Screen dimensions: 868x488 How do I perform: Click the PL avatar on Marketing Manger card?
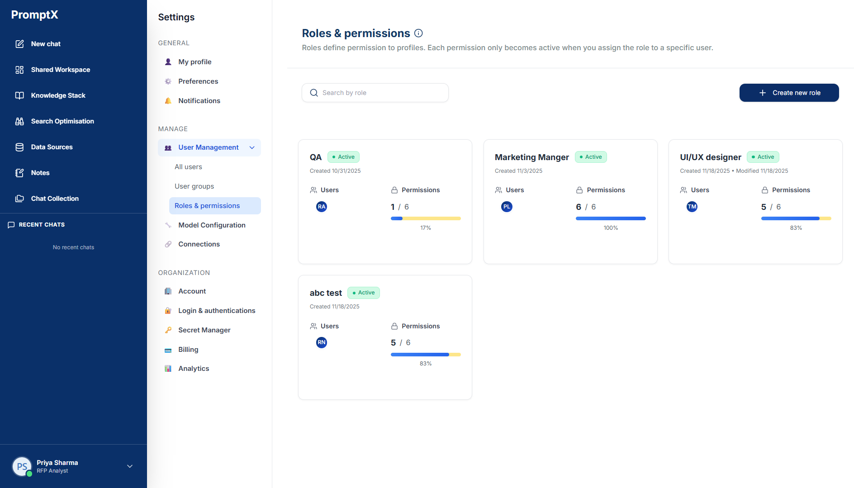(x=507, y=207)
